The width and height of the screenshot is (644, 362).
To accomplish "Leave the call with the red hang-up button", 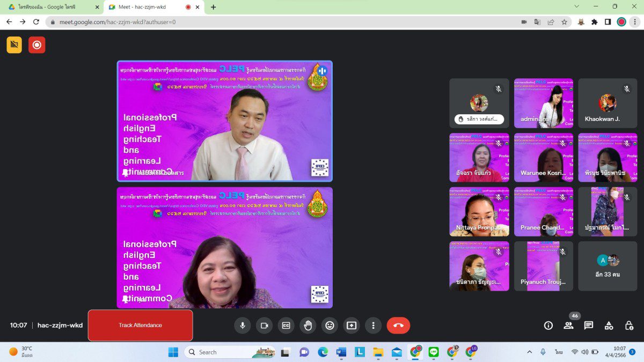I will [x=398, y=325].
